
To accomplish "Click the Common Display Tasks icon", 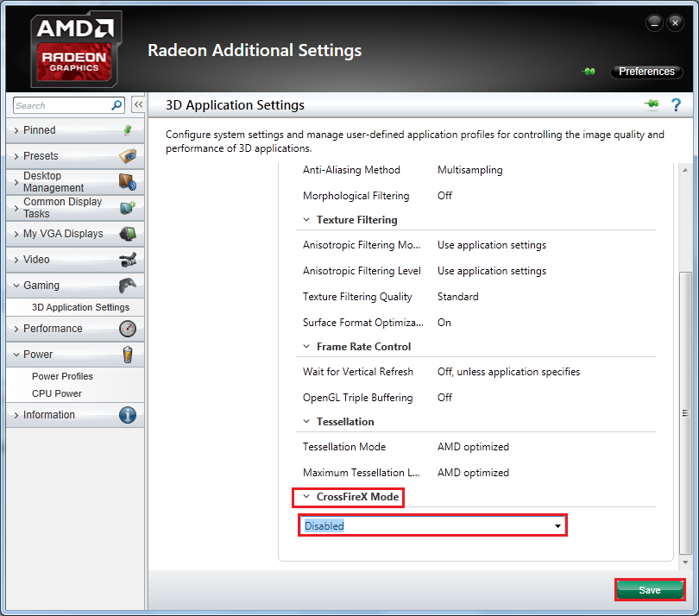I will coord(128,208).
